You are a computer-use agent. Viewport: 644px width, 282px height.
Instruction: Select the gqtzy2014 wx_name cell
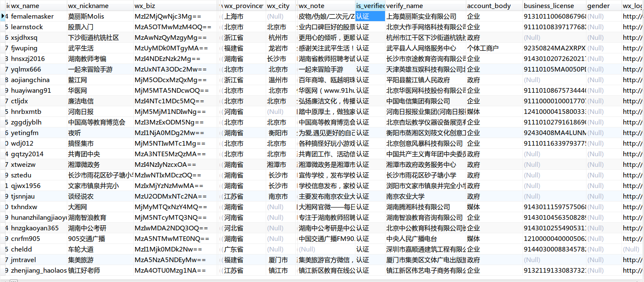coord(38,154)
